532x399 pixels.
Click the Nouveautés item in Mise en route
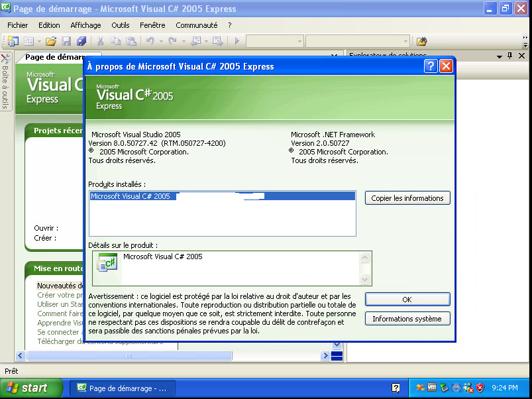click(x=60, y=286)
